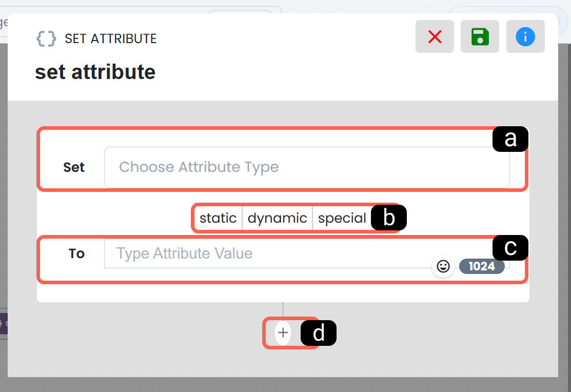571x392 pixels.
Task: Open the Choose Attribute Type dropdown
Action: (307, 167)
